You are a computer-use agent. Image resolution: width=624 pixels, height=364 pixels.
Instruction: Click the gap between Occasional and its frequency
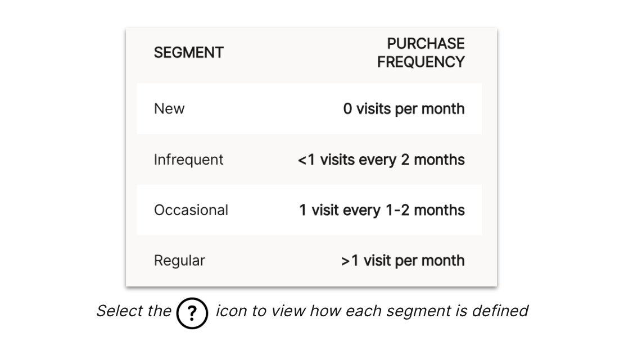click(x=263, y=210)
